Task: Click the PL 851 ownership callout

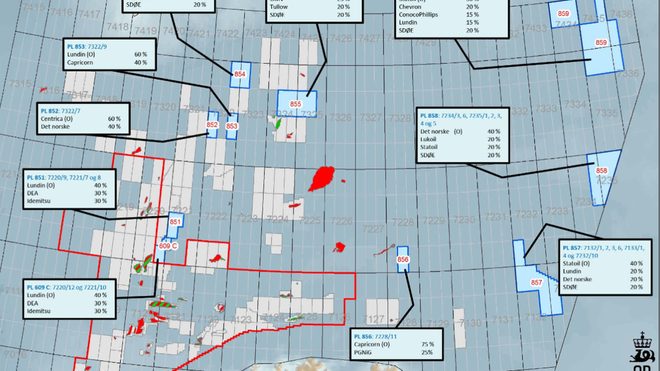Action: (69, 189)
